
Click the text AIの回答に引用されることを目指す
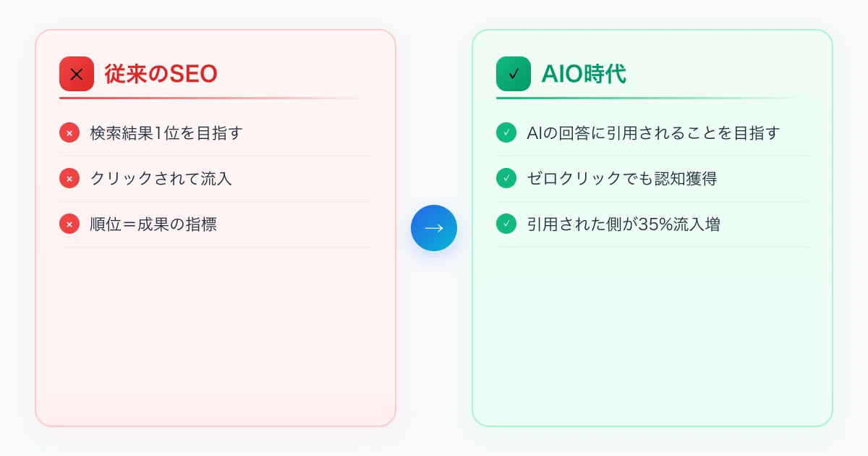(653, 133)
